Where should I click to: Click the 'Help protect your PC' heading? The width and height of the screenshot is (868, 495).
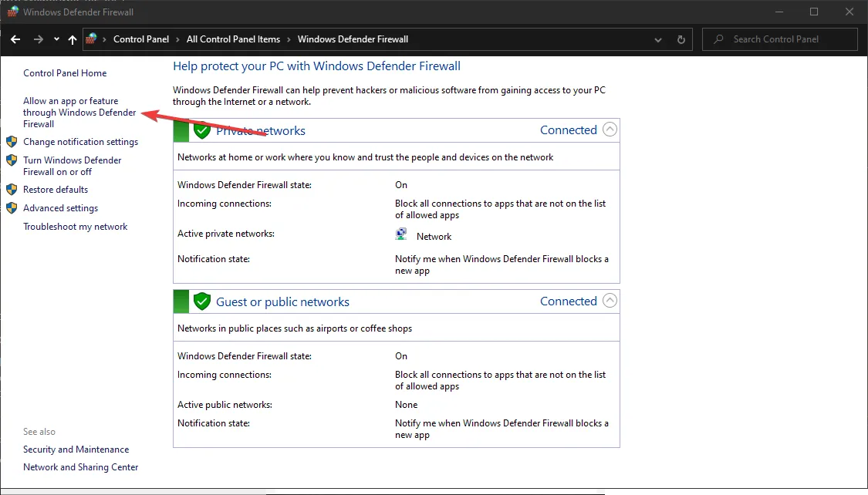click(x=316, y=66)
